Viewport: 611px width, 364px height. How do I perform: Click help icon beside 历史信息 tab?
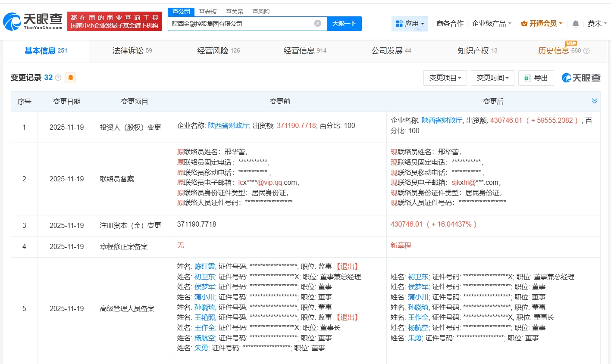(x=586, y=51)
